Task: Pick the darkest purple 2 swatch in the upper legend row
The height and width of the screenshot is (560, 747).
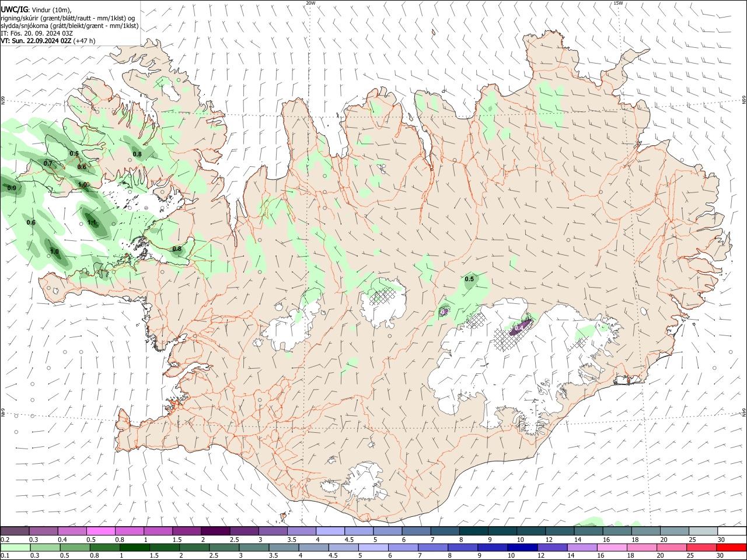Action: click(x=215, y=531)
